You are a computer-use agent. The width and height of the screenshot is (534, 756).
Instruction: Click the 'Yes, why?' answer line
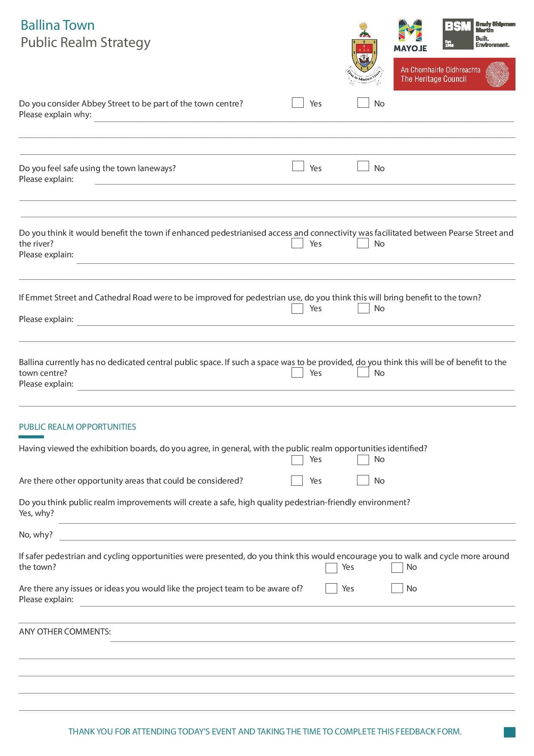(x=287, y=518)
